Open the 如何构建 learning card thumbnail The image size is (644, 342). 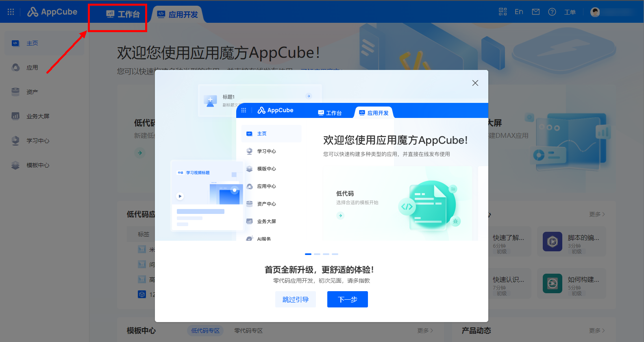pos(553,283)
